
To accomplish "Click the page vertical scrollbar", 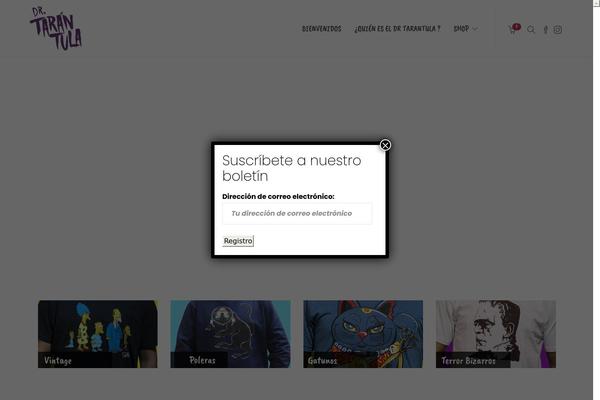I will point(596,200).
